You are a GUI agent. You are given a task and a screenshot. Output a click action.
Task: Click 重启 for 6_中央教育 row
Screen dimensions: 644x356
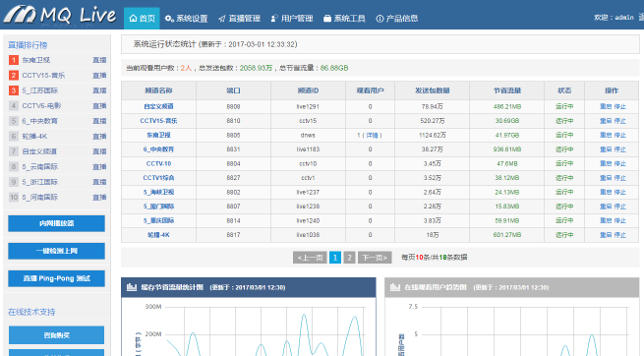606,149
